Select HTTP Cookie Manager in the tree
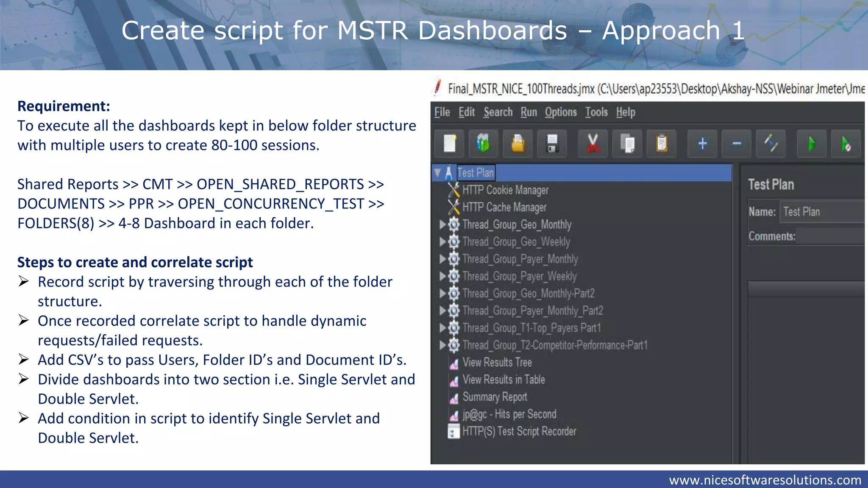Screen dimensions: 868x488 point(505,190)
